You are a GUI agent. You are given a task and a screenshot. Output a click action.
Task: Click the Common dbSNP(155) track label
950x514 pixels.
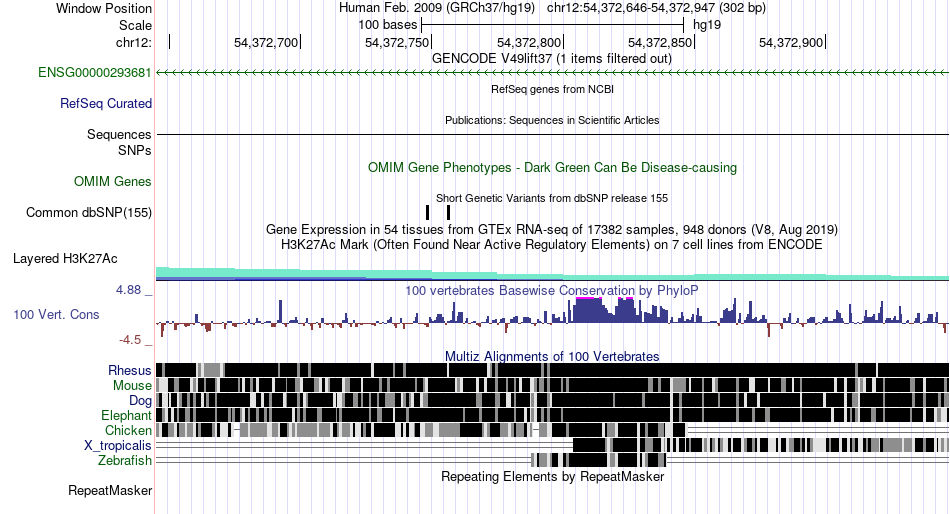point(89,213)
